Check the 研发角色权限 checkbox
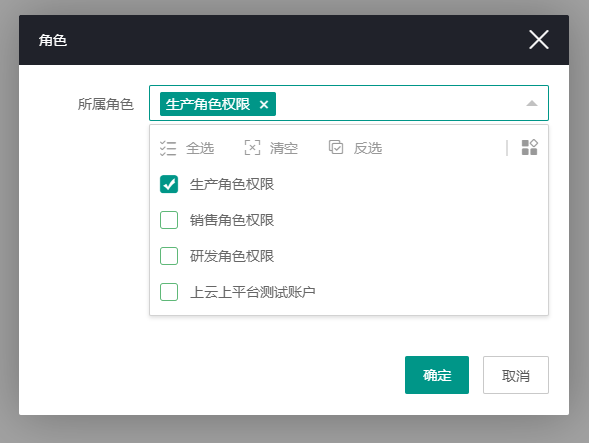This screenshot has height=443, width=589. [169, 256]
